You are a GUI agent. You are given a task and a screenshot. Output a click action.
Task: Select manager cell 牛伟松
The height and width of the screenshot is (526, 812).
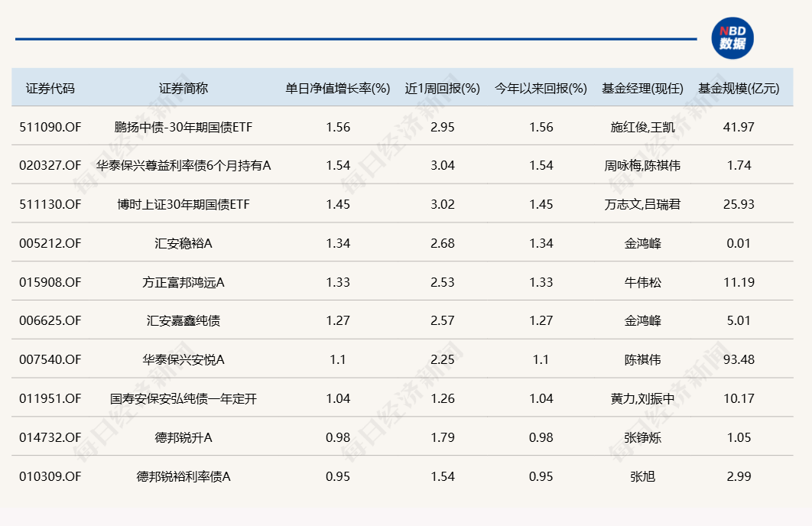coord(643,282)
